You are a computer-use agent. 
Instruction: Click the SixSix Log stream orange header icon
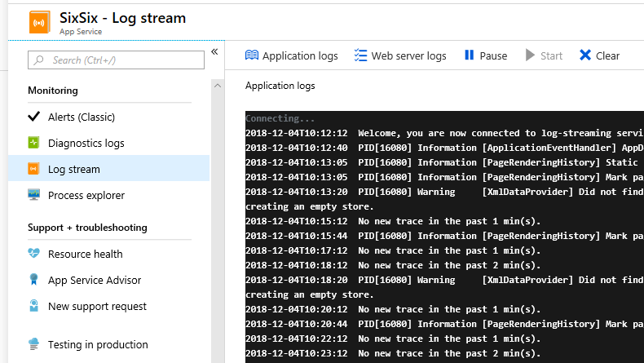tap(39, 22)
